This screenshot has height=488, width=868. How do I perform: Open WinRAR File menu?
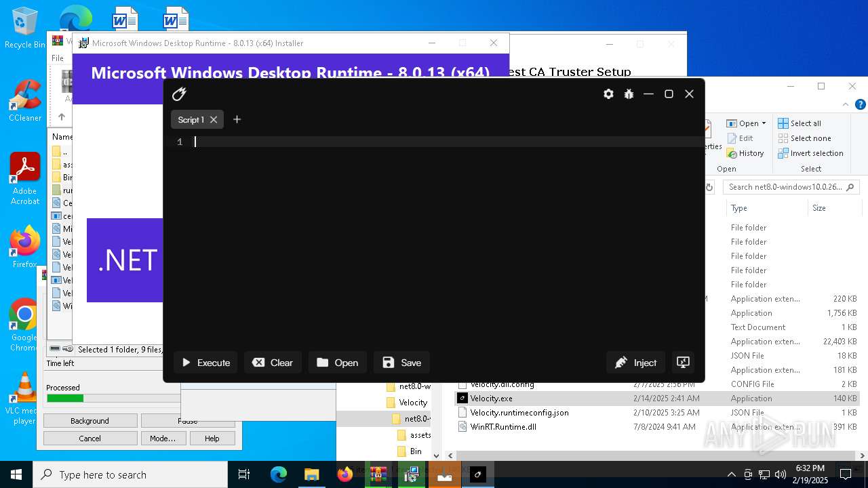(58, 58)
